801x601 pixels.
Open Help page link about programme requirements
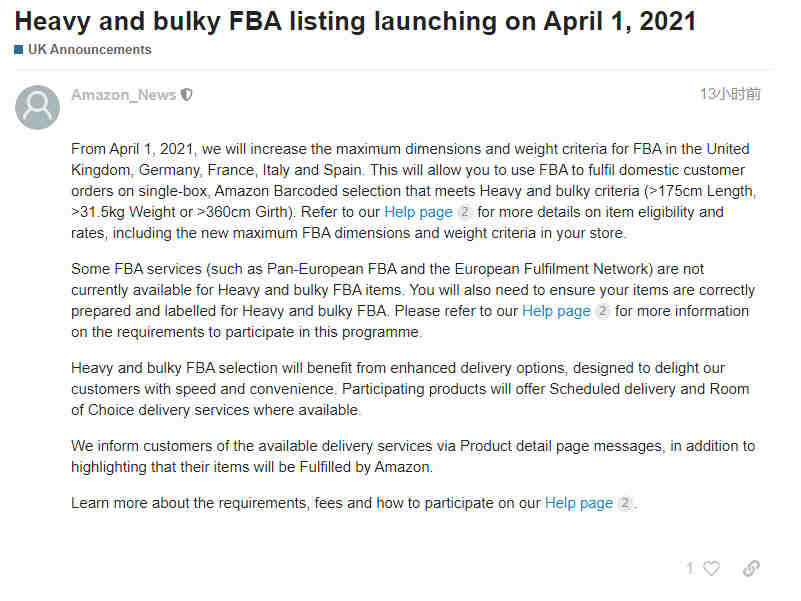tap(556, 311)
